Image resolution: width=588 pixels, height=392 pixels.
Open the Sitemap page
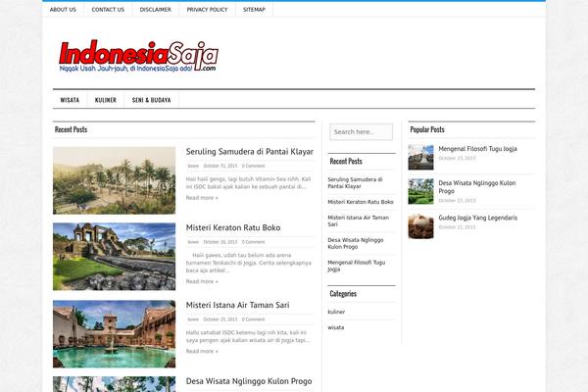pyautogui.click(x=254, y=10)
